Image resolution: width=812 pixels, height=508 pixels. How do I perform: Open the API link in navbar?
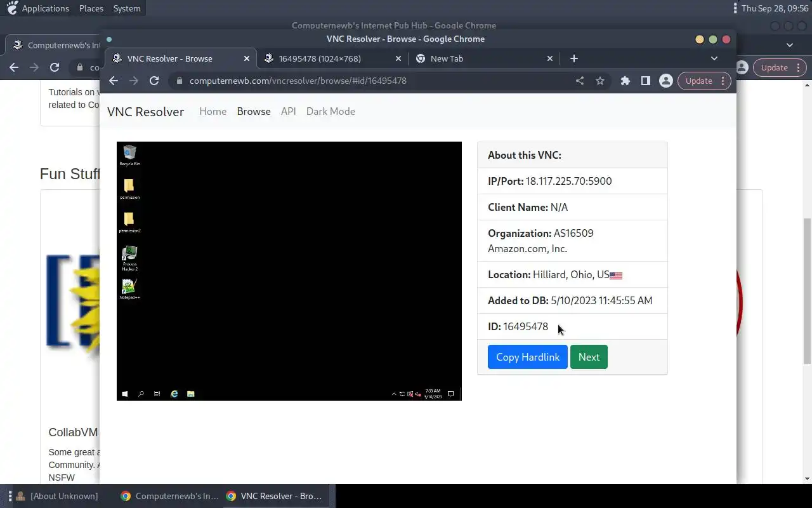click(289, 111)
